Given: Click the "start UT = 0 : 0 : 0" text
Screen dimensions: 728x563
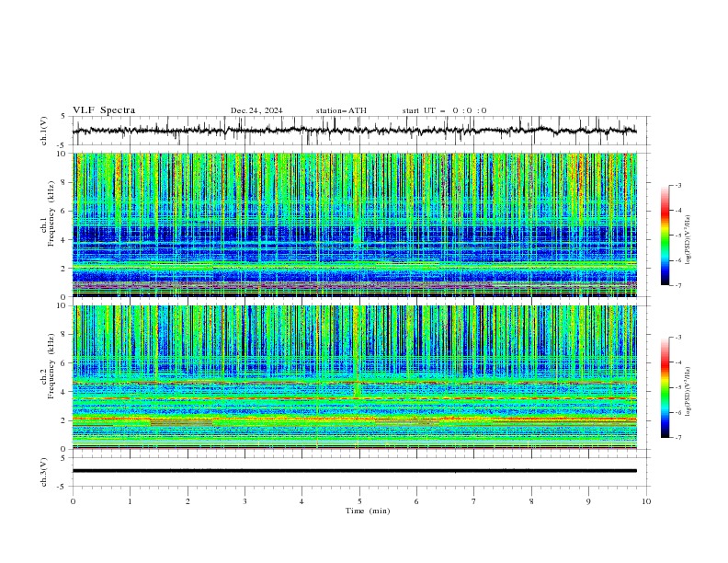Looking at the screenshot, I should (444, 110).
